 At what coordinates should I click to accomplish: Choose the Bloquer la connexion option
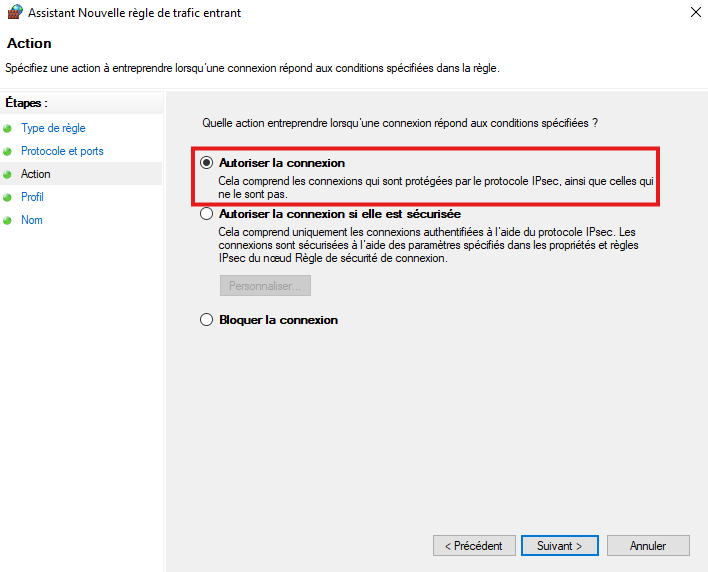click(x=207, y=320)
